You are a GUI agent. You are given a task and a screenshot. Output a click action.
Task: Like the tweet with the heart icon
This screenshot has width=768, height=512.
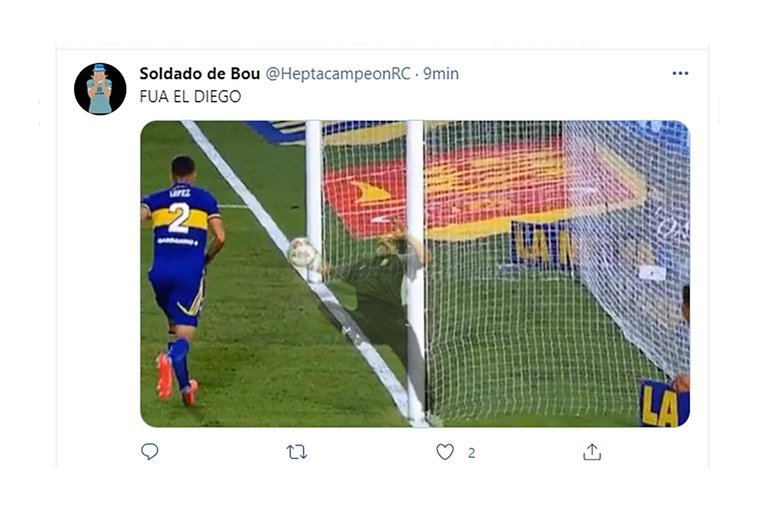(445, 452)
